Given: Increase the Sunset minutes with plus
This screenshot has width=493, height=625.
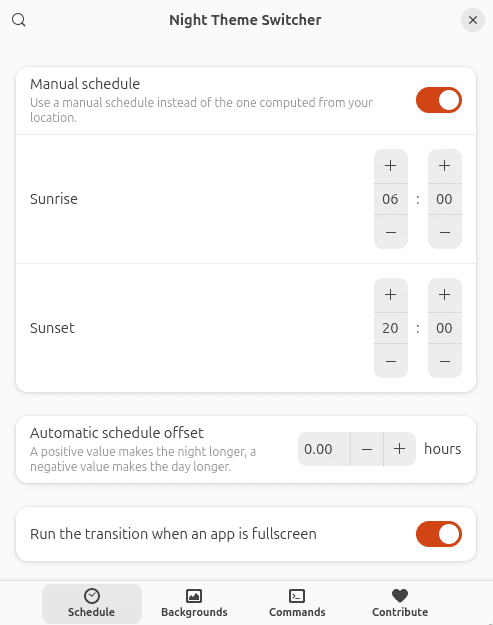Looking at the screenshot, I should pyautogui.click(x=445, y=295).
